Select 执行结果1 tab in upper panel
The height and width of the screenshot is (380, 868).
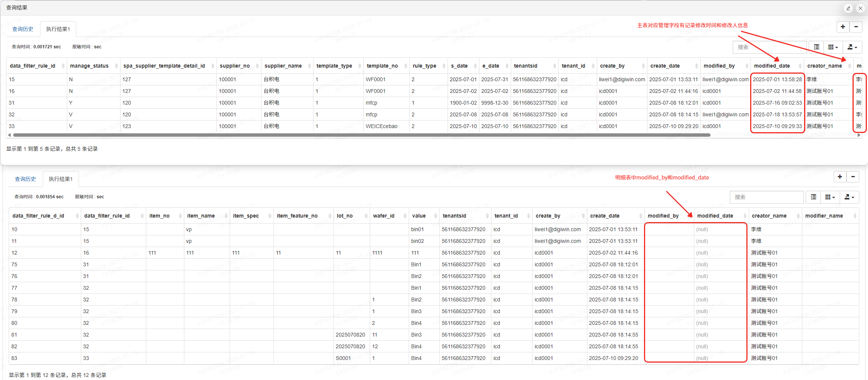[x=58, y=29]
